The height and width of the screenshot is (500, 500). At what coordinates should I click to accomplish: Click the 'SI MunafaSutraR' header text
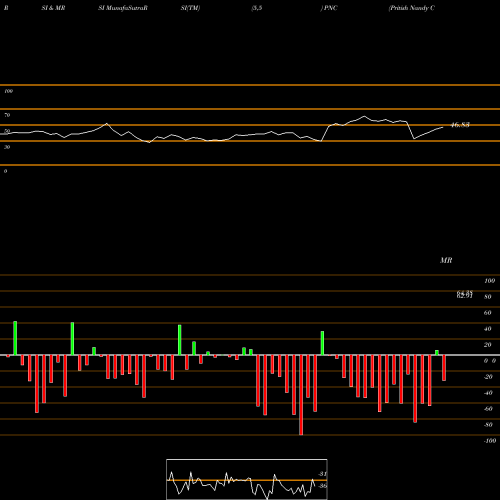tap(123, 8)
